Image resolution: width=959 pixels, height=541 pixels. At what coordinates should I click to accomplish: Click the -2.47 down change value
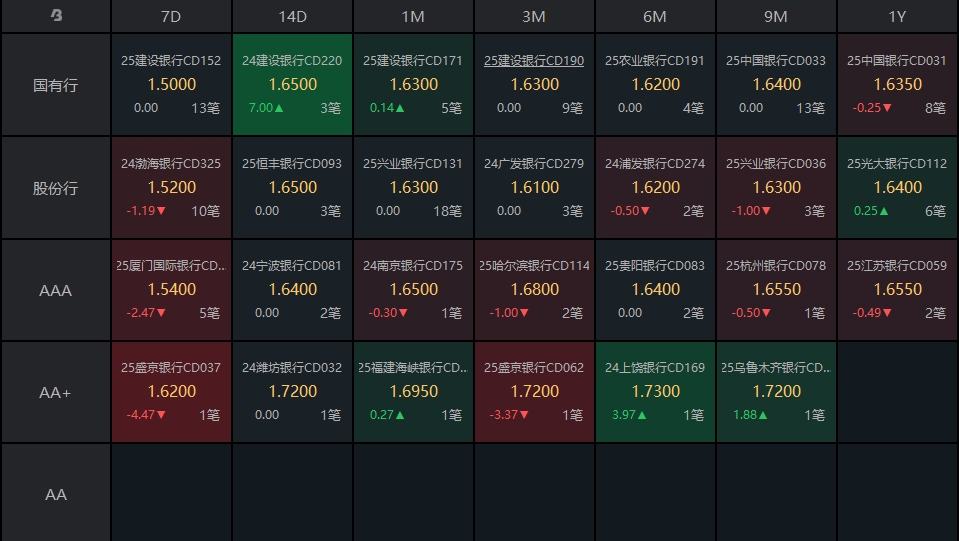pyautogui.click(x=146, y=313)
